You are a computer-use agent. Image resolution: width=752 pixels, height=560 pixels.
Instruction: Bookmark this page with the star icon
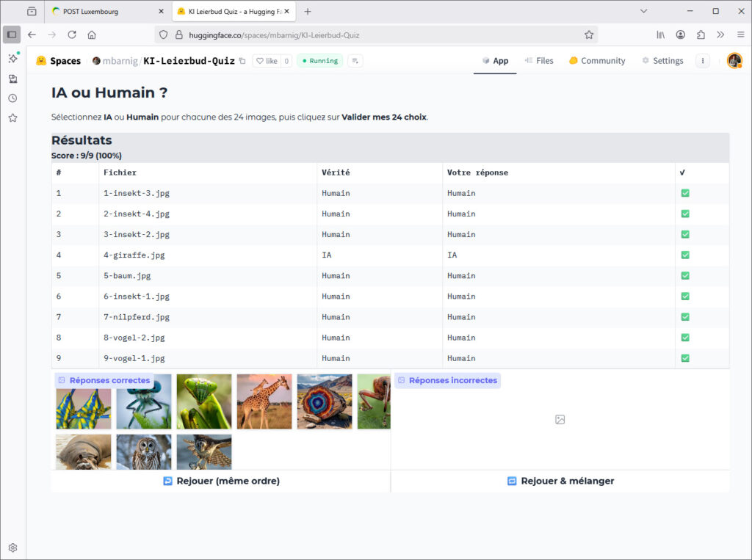click(x=588, y=34)
